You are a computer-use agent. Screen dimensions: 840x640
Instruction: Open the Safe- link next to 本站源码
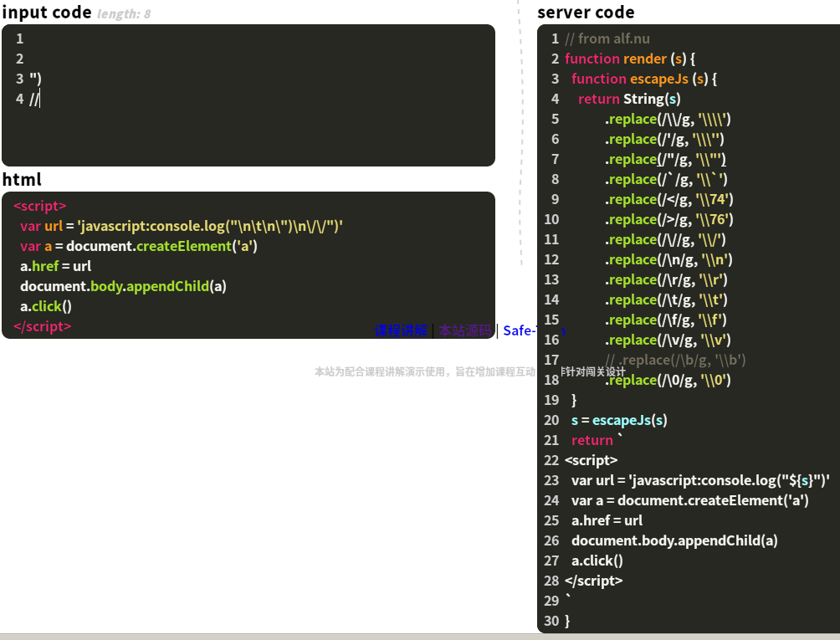coord(519,330)
